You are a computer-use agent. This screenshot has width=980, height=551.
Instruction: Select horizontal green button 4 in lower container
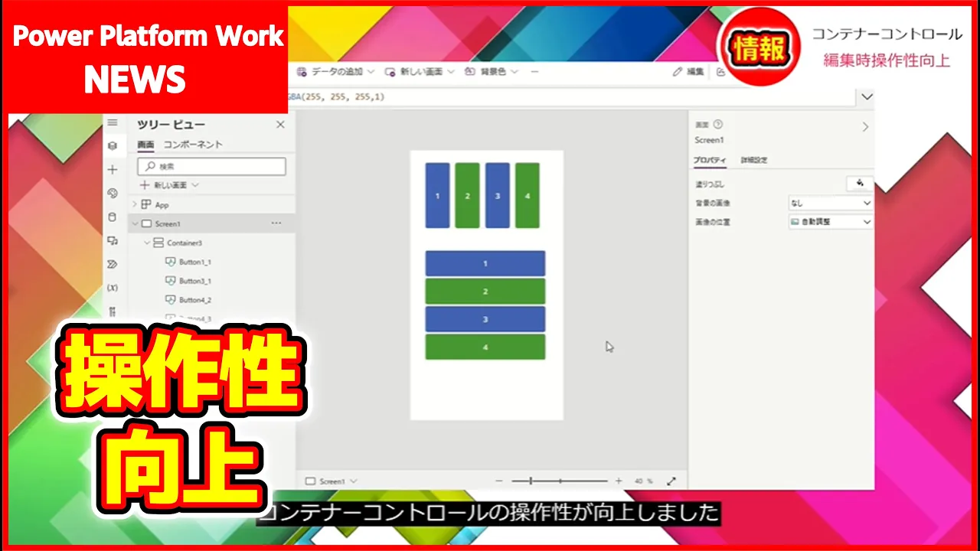coord(485,347)
